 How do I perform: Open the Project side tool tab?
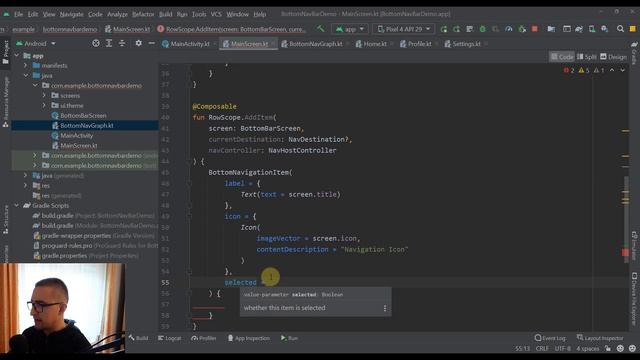pos(6,52)
